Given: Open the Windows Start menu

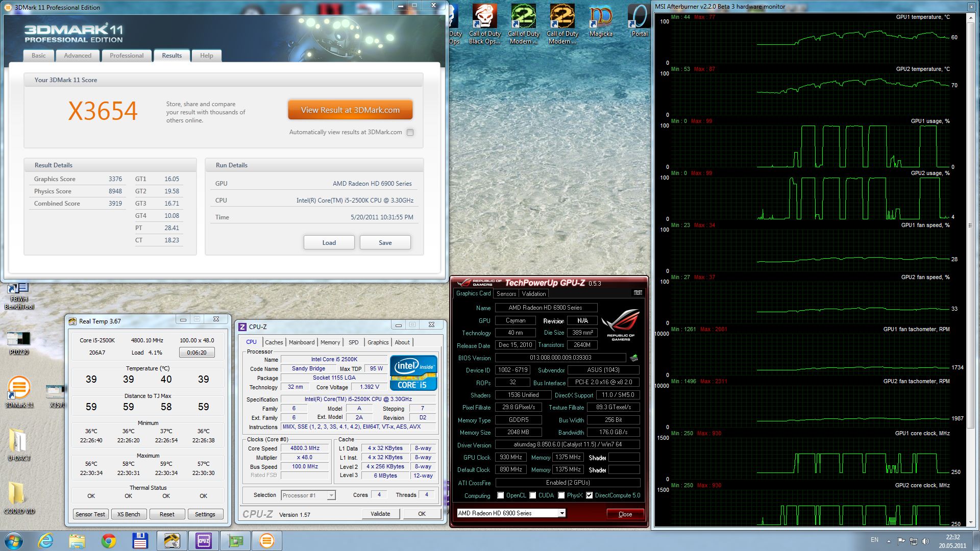Looking at the screenshot, I should (13, 541).
